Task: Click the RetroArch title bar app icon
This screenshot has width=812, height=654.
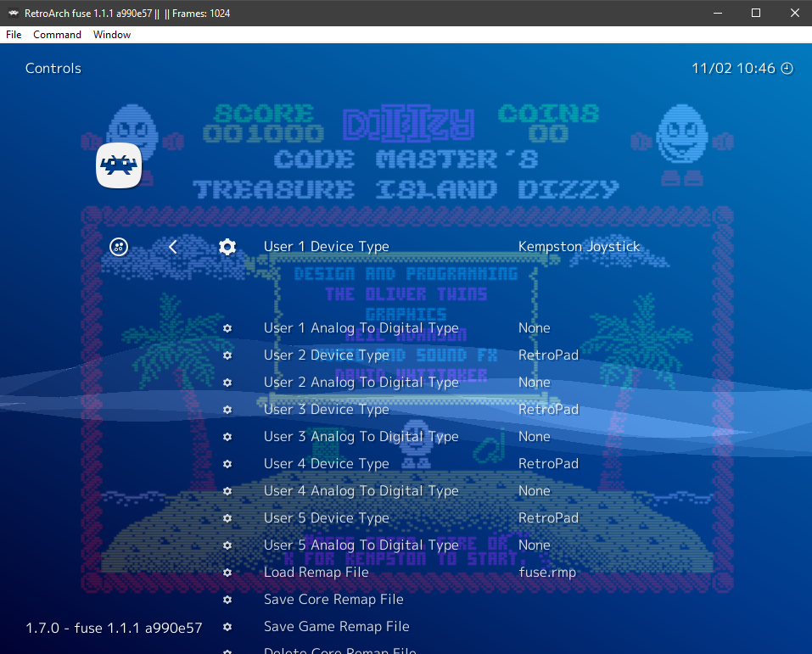Action: [x=13, y=13]
